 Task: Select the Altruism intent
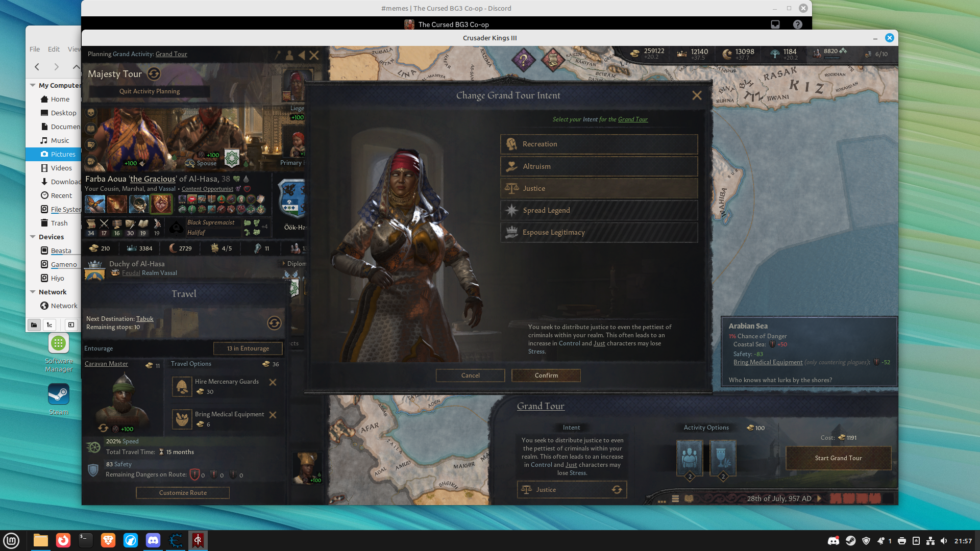coord(599,166)
